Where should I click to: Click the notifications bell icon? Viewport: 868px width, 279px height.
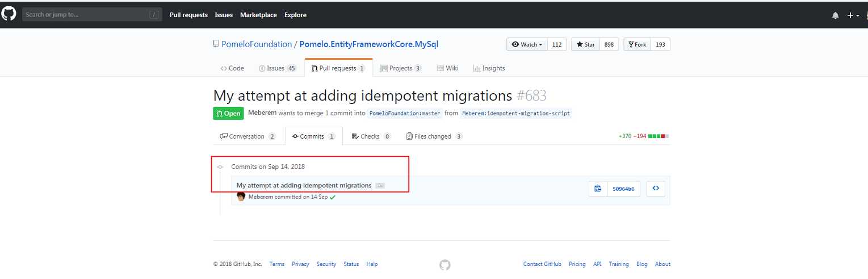tap(835, 15)
